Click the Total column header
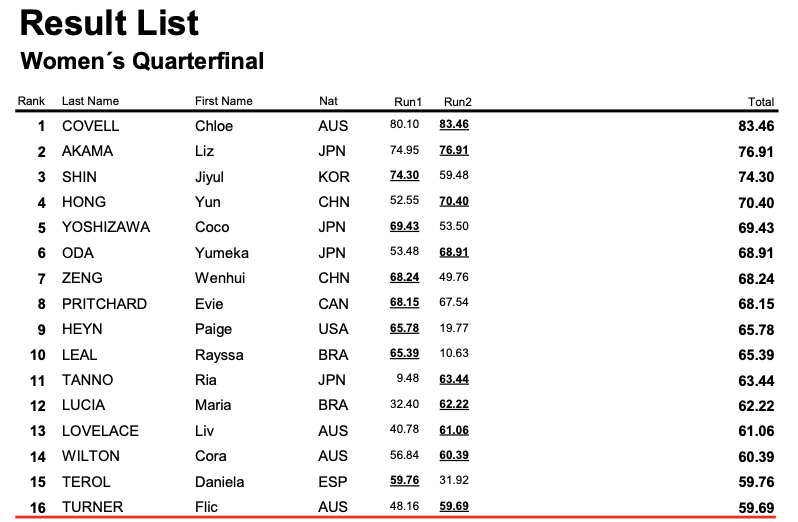798x522 pixels. (761, 102)
